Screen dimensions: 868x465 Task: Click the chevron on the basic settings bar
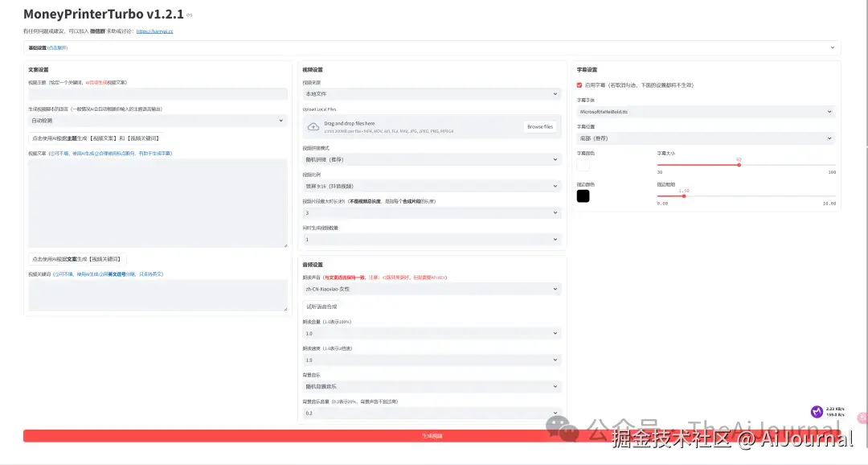click(832, 47)
